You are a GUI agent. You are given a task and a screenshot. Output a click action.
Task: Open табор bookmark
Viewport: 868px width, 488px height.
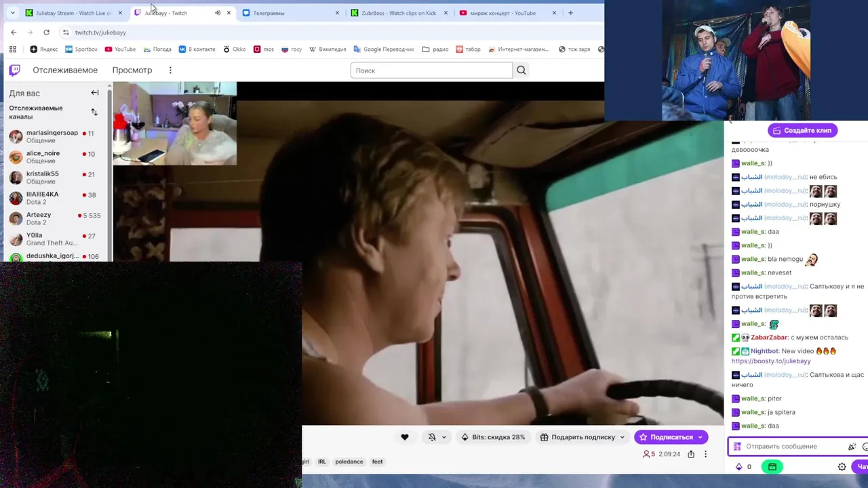click(468, 49)
